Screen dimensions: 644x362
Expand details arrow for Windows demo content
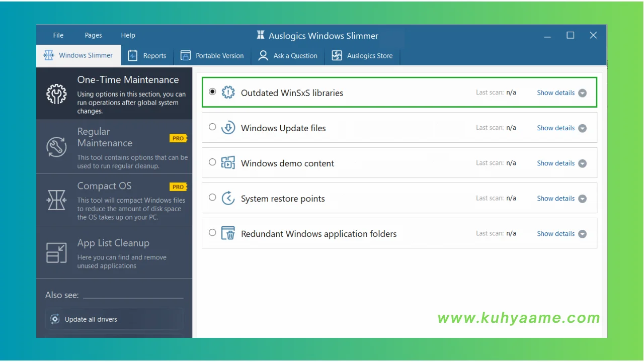click(x=583, y=163)
